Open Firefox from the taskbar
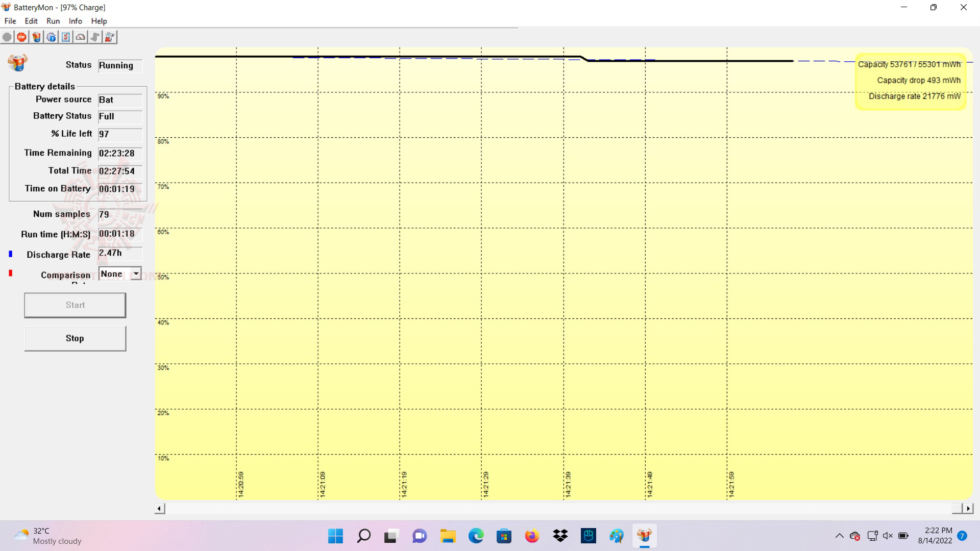Viewport: 980px width, 551px height. coord(532,536)
